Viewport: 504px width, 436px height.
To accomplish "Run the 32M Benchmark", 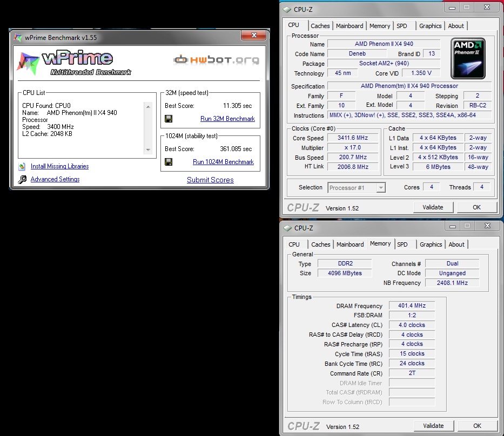I will click(x=227, y=119).
